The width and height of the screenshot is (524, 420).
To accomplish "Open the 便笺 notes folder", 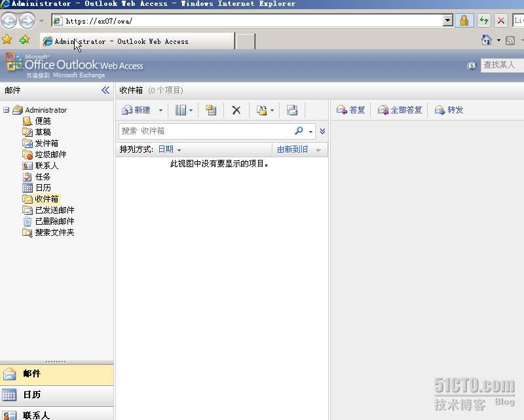I will point(43,121).
